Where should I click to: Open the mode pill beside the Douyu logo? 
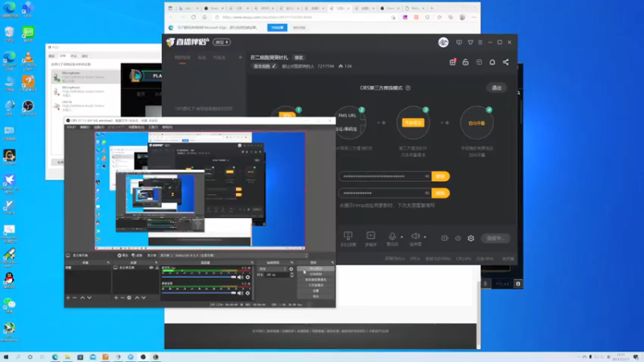[222, 43]
